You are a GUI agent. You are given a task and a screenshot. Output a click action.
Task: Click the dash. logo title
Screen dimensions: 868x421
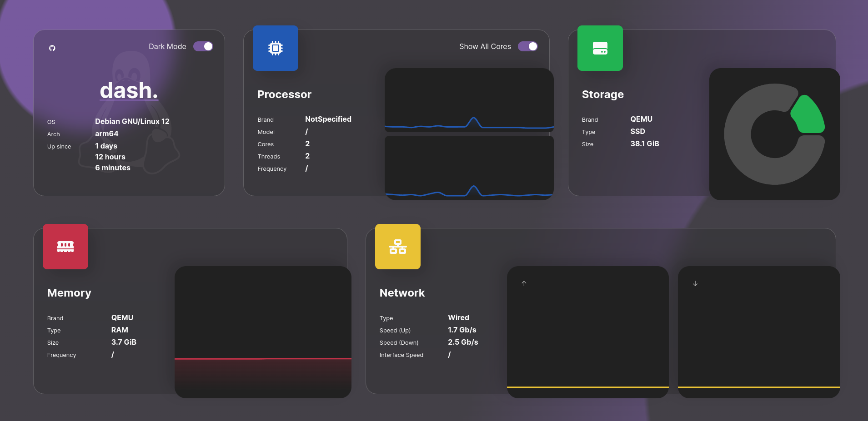click(129, 90)
